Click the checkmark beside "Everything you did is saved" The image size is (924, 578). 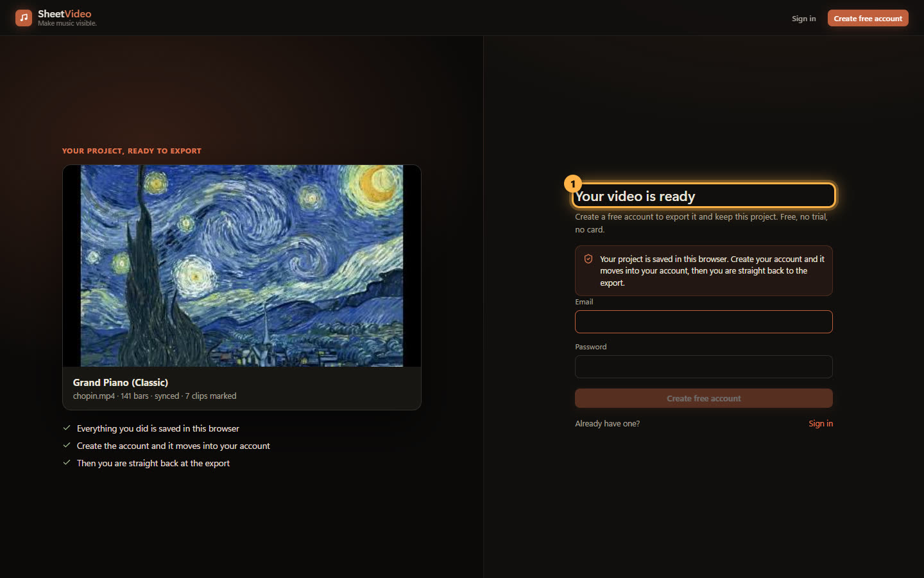coord(67,428)
